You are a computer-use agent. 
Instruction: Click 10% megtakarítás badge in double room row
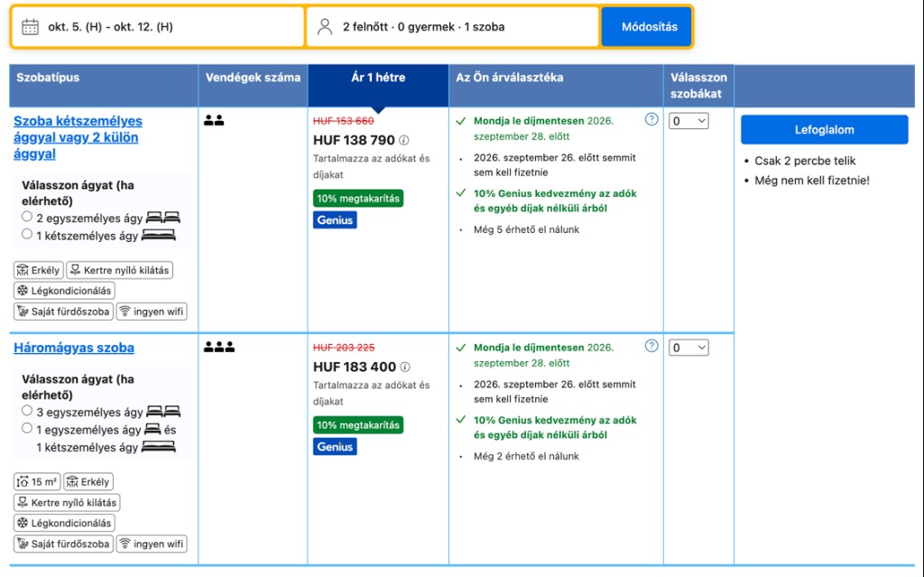point(357,199)
